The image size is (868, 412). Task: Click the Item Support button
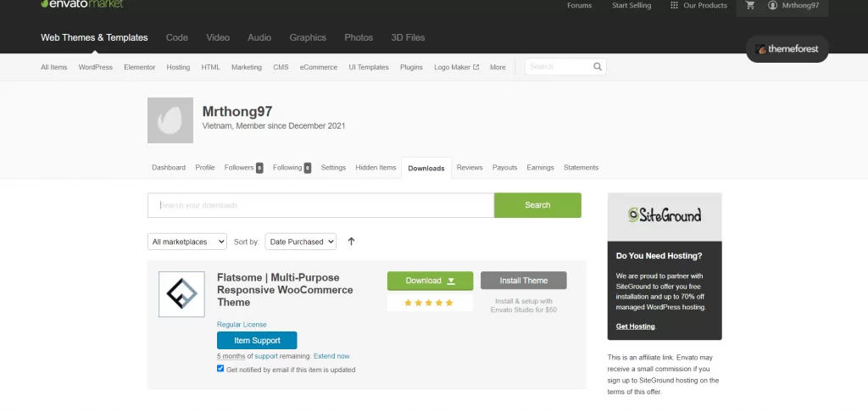(257, 341)
